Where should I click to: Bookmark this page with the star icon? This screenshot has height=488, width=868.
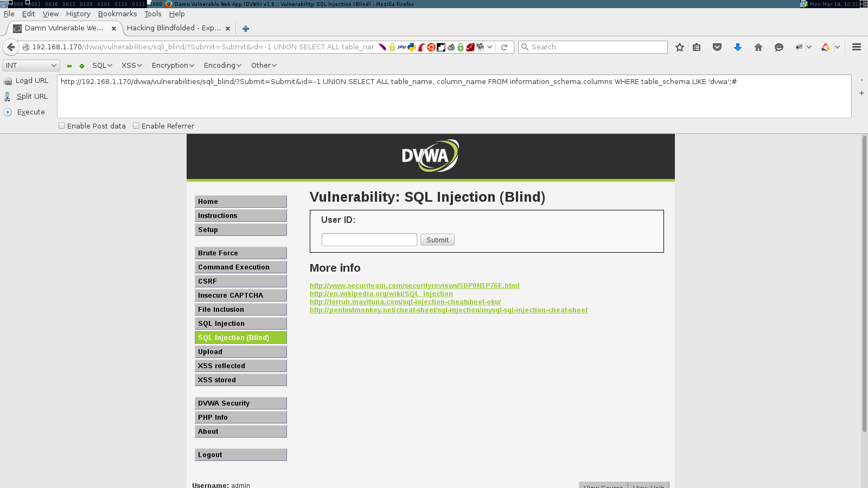coord(680,47)
